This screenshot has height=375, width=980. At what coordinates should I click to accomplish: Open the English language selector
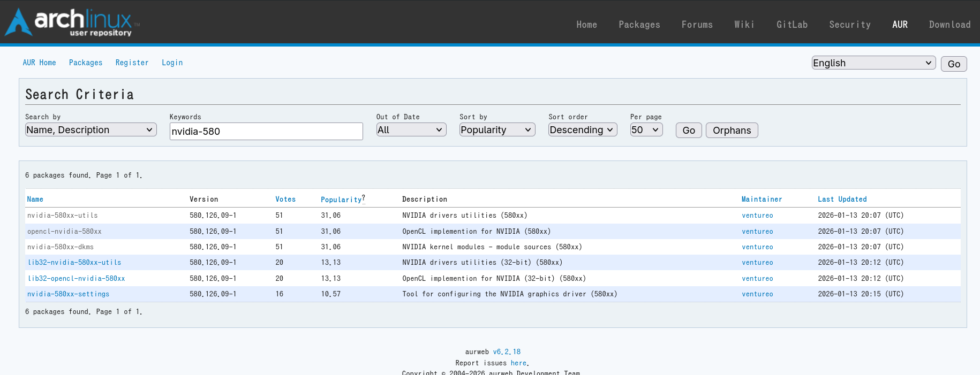pyautogui.click(x=873, y=63)
